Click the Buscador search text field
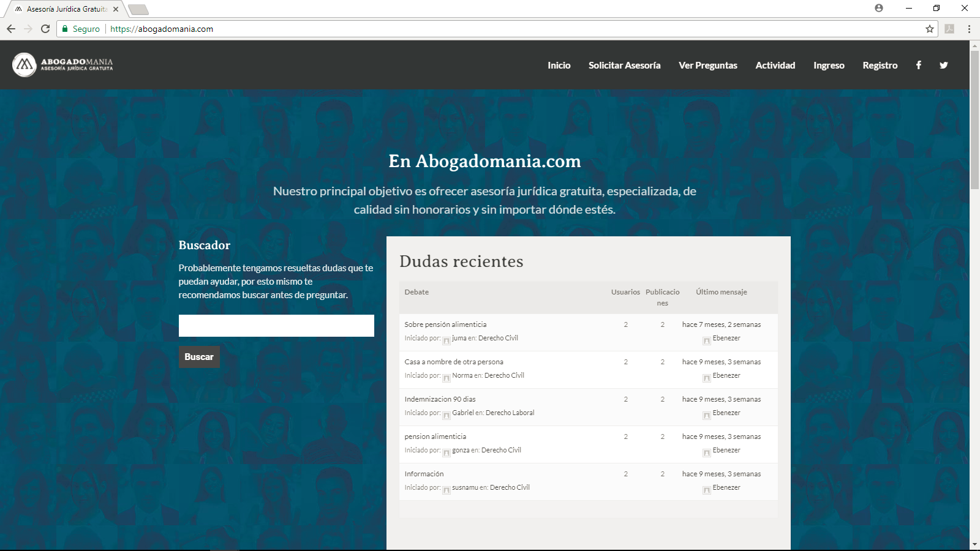 tap(276, 326)
